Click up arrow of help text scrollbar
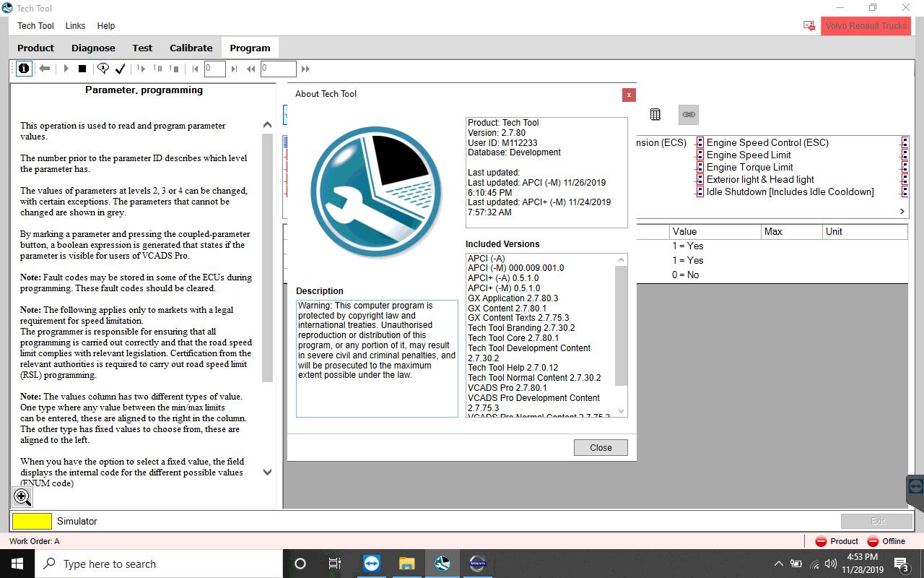Viewport: 924px width, 578px height. click(267, 125)
